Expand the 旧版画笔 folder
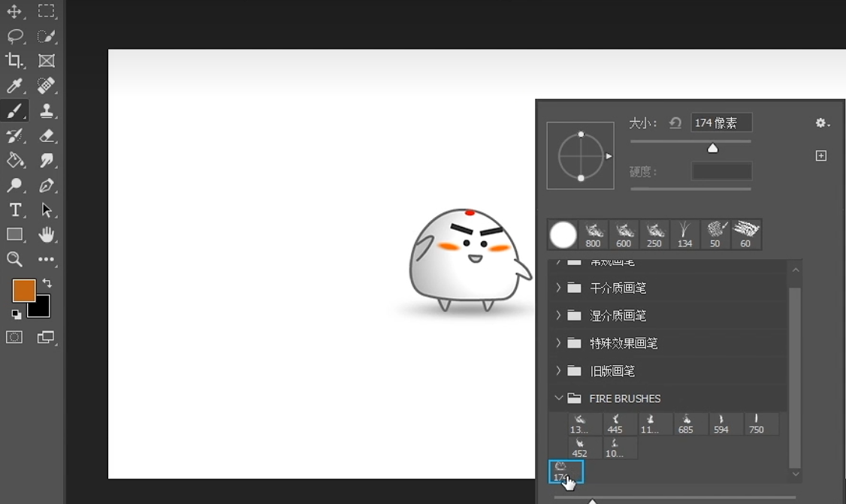846x504 pixels. click(x=558, y=371)
